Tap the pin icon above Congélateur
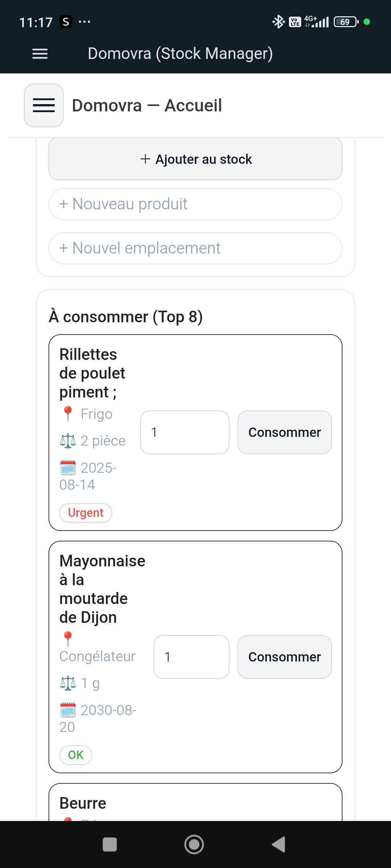This screenshot has height=868, width=391. 68,639
